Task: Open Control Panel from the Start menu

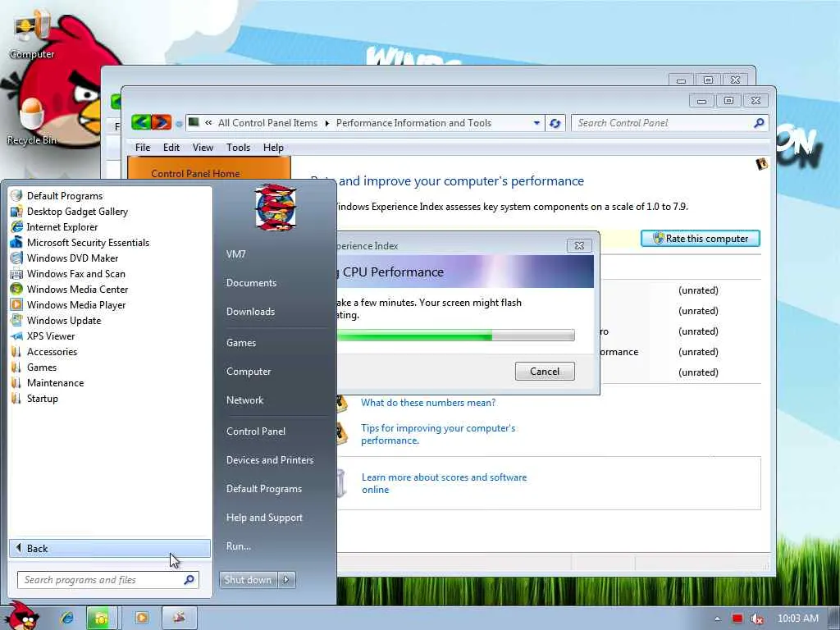Action: [x=256, y=431]
